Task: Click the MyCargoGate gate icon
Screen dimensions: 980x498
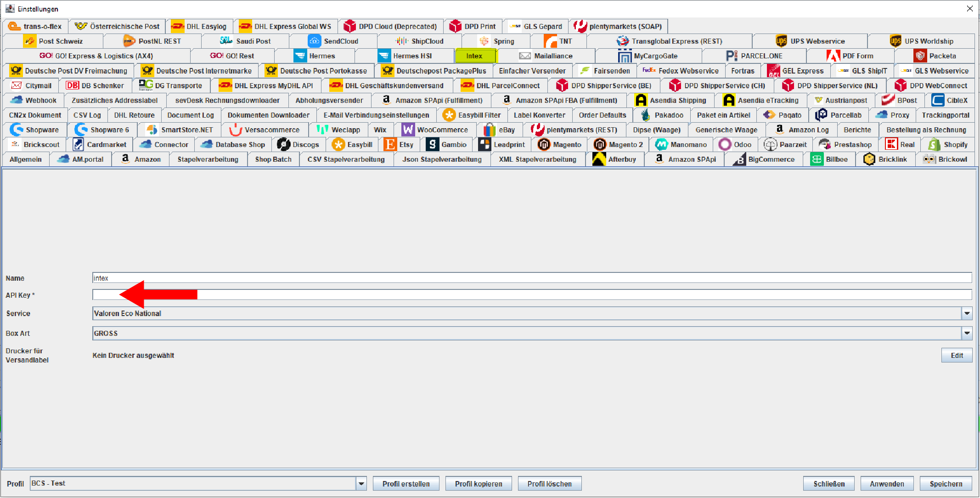Action: [x=625, y=56]
